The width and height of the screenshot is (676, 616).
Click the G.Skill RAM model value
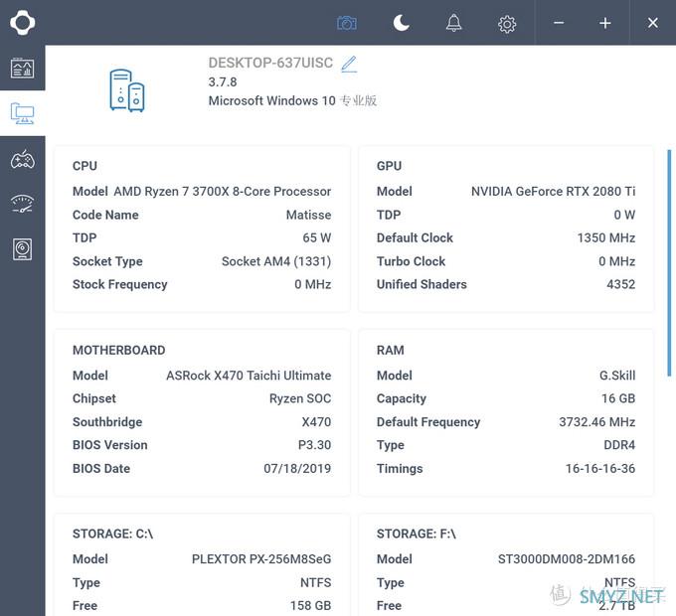coord(617,376)
